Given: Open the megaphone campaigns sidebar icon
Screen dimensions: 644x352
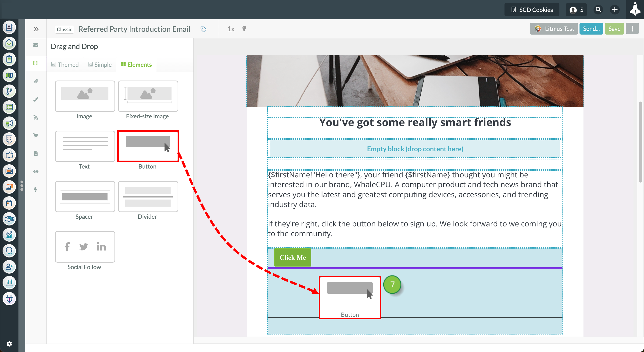Looking at the screenshot, I should click(x=9, y=123).
